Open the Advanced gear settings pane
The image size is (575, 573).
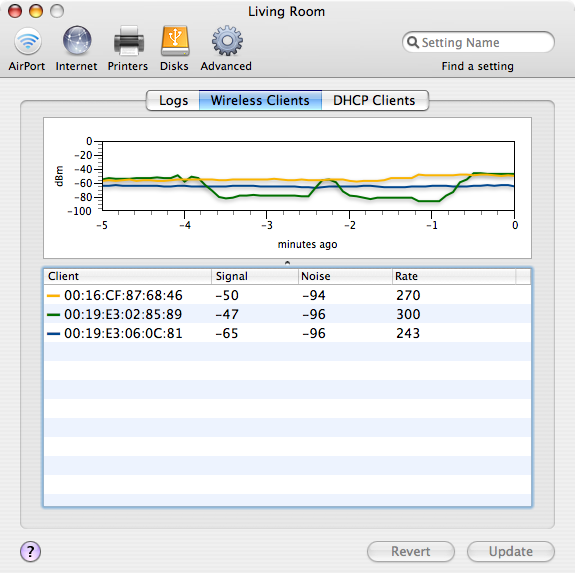tap(226, 49)
